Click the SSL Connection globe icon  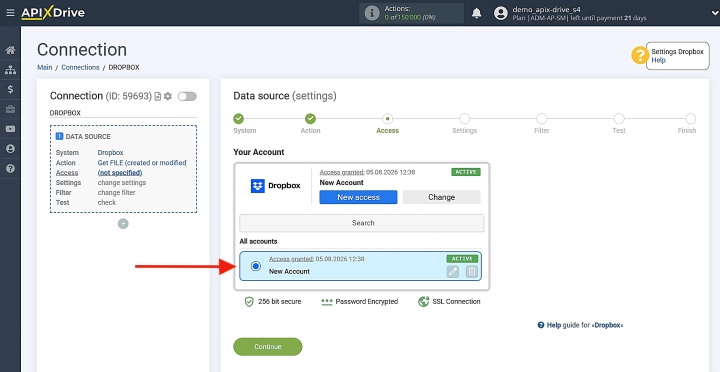tap(423, 302)
